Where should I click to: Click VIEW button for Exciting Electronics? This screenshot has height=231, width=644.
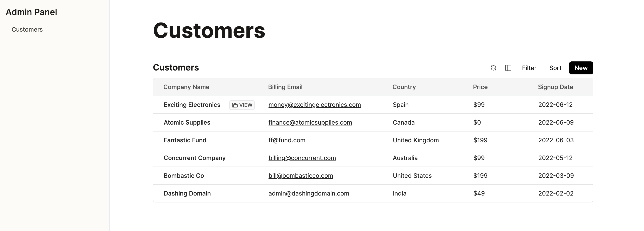pos(242,105)
